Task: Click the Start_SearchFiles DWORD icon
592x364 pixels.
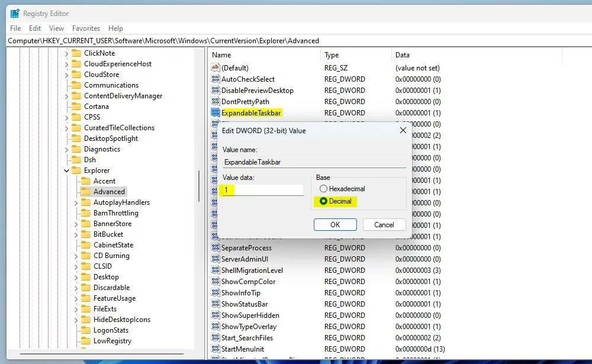Action: (x=215, y=337)
